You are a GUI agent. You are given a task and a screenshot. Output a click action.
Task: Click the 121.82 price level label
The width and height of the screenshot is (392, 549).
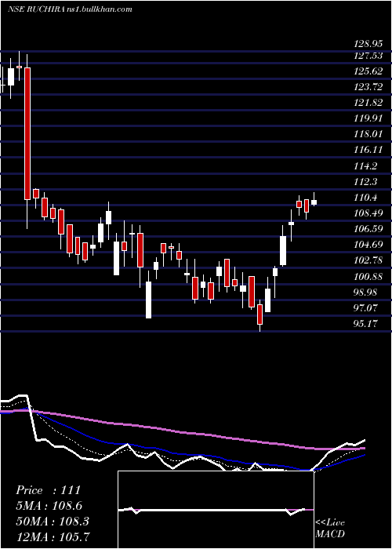[368, 103]
